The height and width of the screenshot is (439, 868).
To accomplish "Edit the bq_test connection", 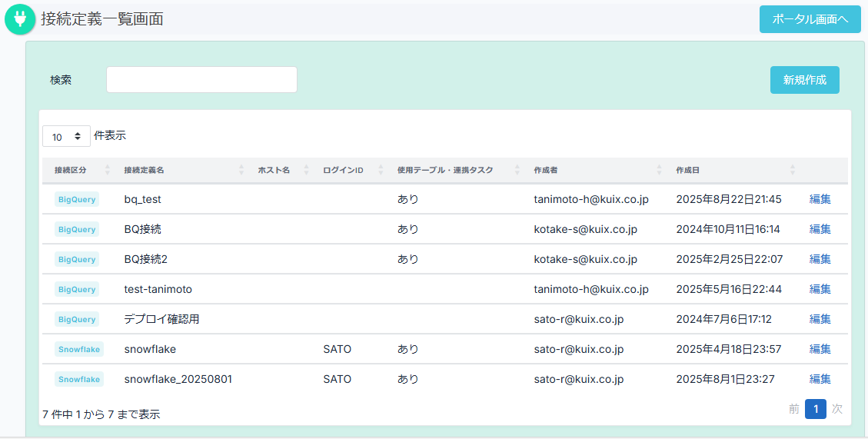I will [x=820, y=199].
